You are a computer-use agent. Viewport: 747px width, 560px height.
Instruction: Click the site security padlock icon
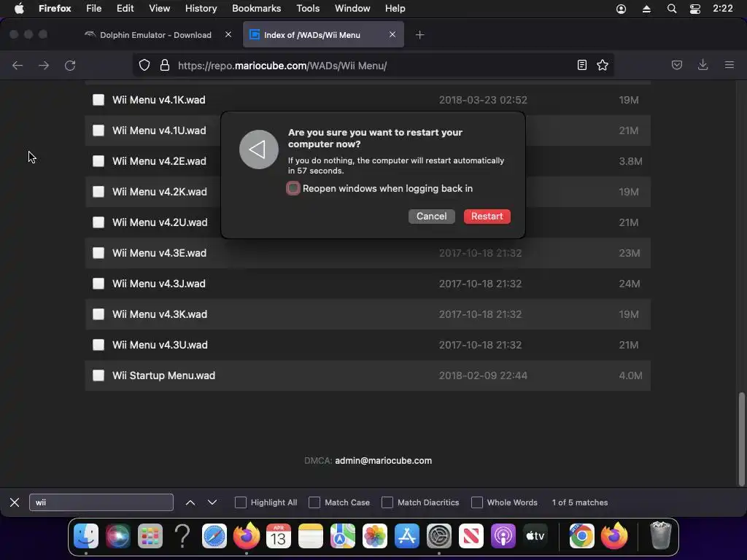165,65
